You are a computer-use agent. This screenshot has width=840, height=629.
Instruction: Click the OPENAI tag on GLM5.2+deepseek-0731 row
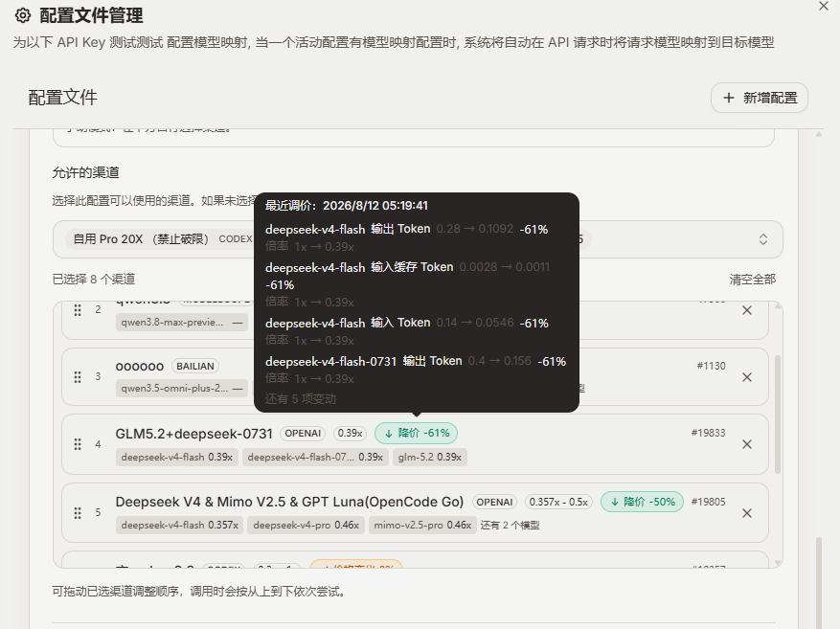click(x=303, y=433)
